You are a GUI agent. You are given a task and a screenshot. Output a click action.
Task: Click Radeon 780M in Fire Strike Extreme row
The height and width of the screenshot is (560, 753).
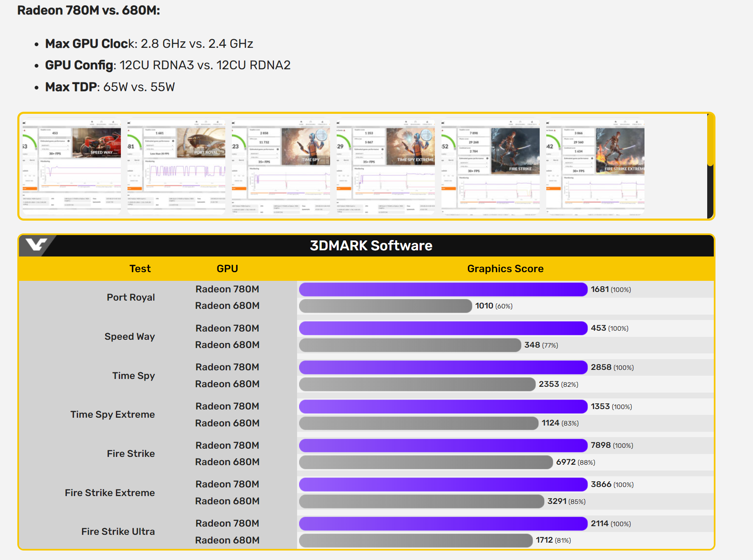click(227, 484)
